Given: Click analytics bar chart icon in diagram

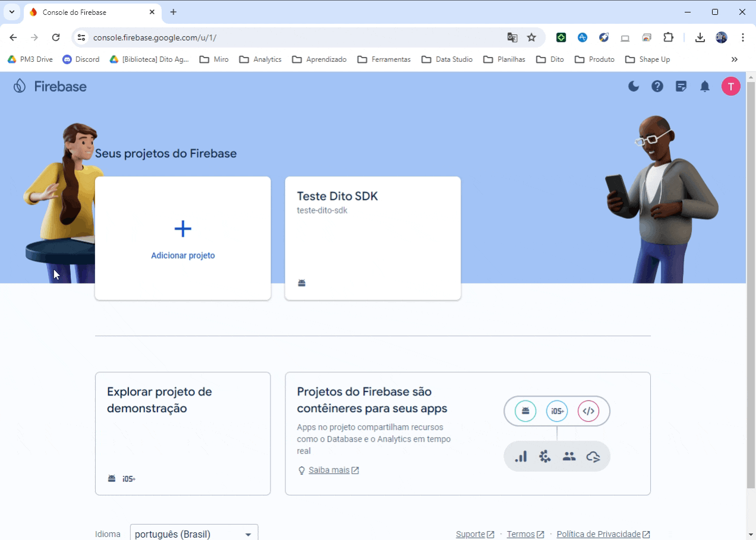Looking at the screenshot, I should point(521,457).
